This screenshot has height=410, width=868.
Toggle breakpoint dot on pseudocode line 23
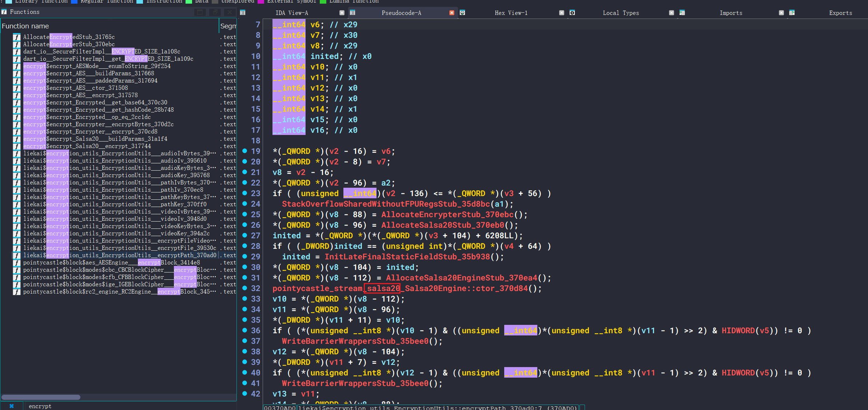click(245, 193)
